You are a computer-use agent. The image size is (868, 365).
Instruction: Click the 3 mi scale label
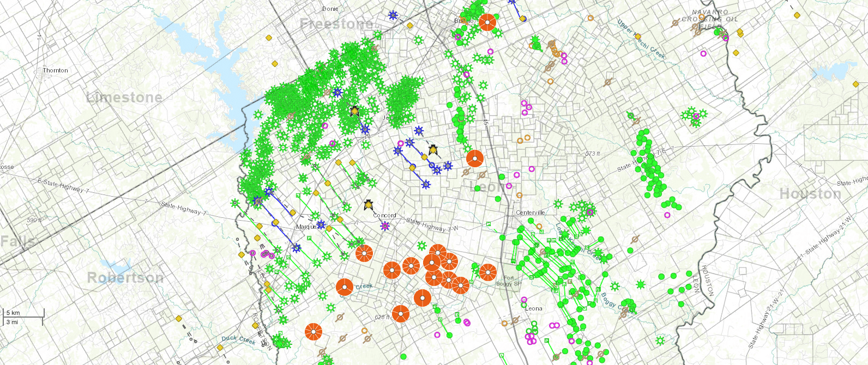pyautogui.click(x=12, y=322)
